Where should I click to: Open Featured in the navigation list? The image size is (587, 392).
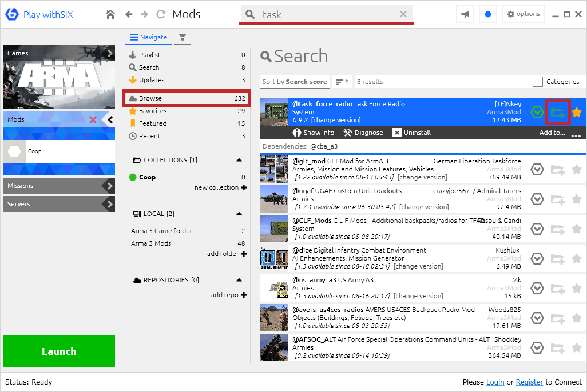click(187, 123)
